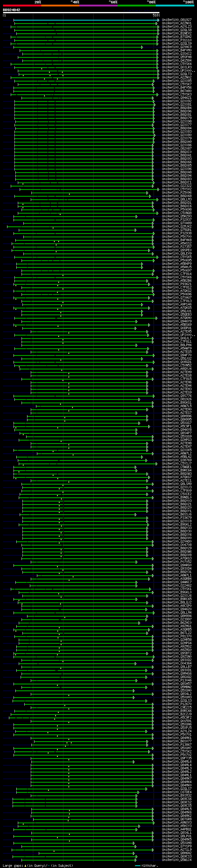Select the UniRef100_Q2QLT3 label
Screen dimensions: 197x868
(x=177, y=74)
